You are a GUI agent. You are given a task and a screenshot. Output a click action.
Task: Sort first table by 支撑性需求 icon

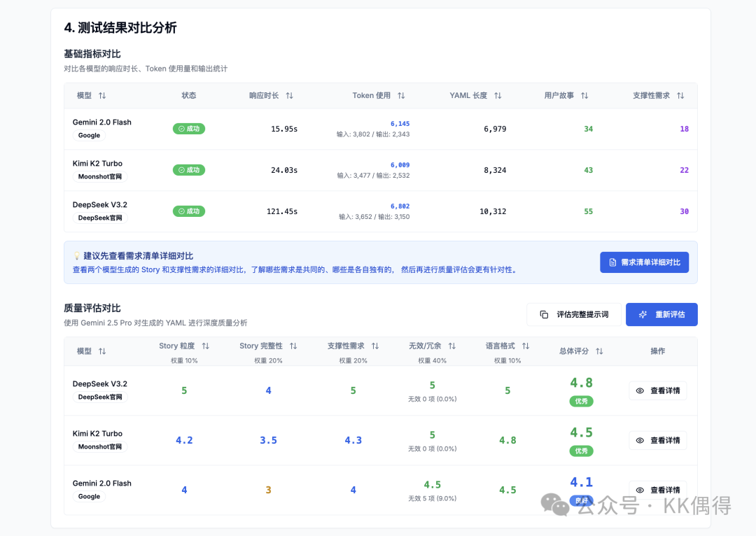(x=680, y=96)
